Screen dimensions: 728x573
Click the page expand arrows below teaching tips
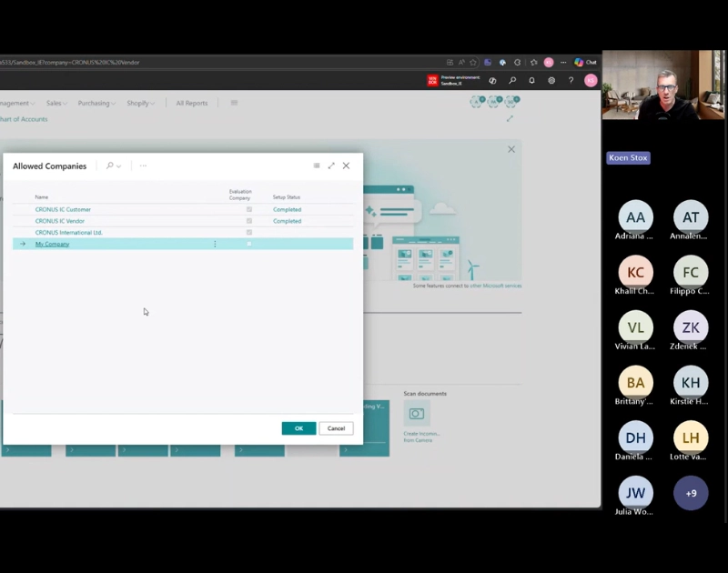510,119
